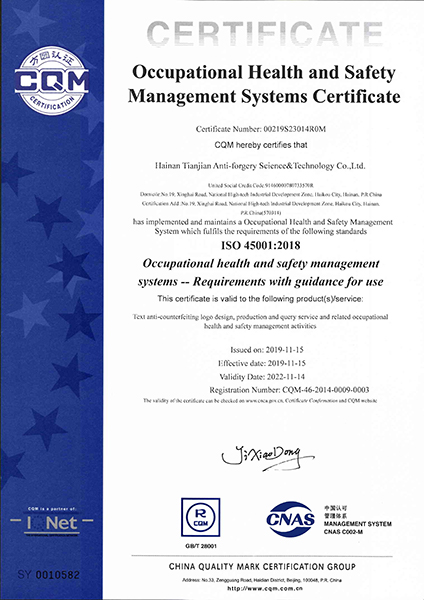Click the Unified Social Credit Code line
Screen dimensions: 424x600
coord(261,186)
